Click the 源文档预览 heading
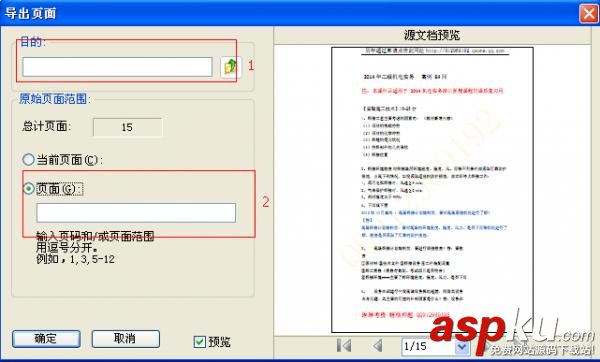Image resolution: width=600 pixels, height=362 pixels. [x=432, y=35]
